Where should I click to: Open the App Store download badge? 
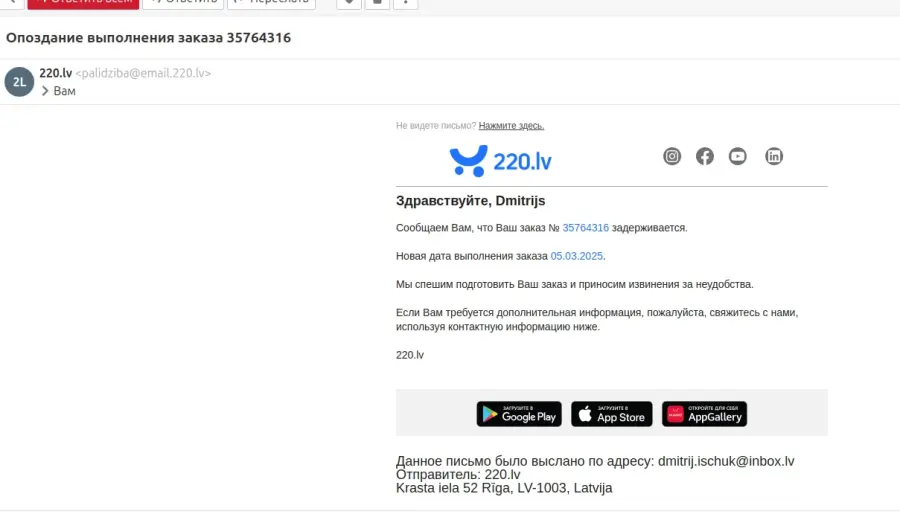tap(612, 414)
